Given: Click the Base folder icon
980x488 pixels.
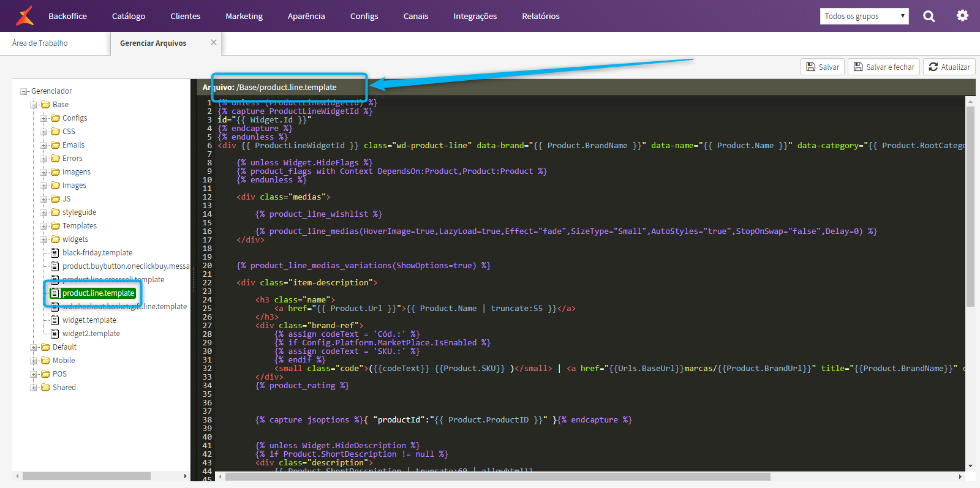Looking at the screenshot, I should pyautogui.click(x=45, y=104).
